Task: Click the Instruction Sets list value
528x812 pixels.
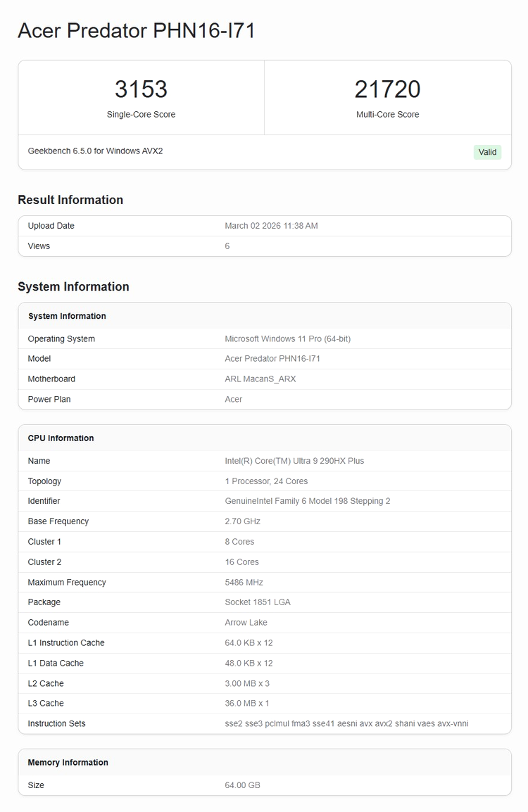Action: point(346,724)
